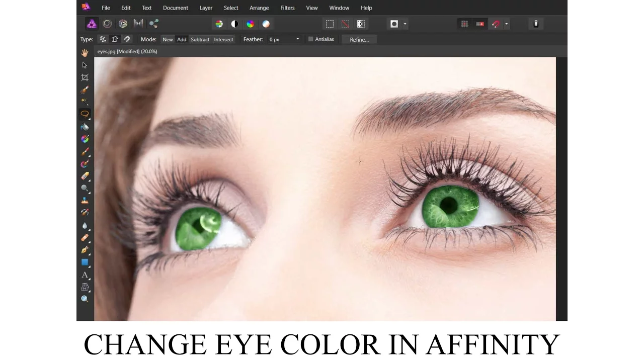Image resolution: width=644 pixels, height=362 pixels.
Task: Select the Erase Brush tool
Action: tap(85, 176)
